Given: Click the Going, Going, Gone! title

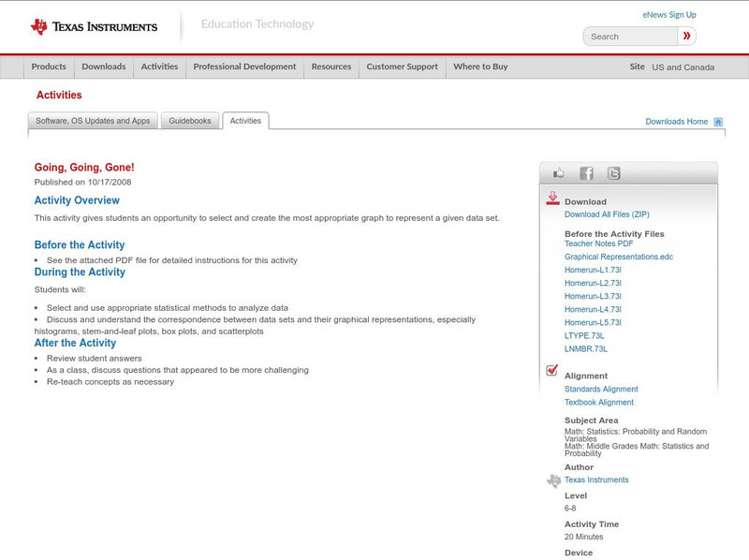Looking at the screenshot, I should pos(84,168).
